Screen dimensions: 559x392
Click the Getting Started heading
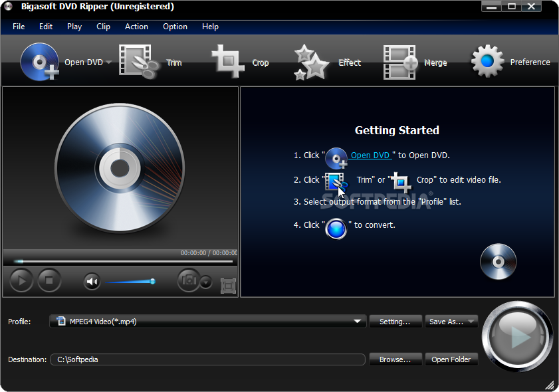pos(397,130)
